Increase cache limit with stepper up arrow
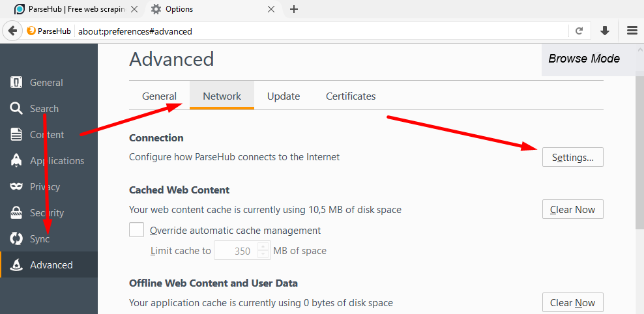The width and height of the screenshot is (644, 314). 263,247
